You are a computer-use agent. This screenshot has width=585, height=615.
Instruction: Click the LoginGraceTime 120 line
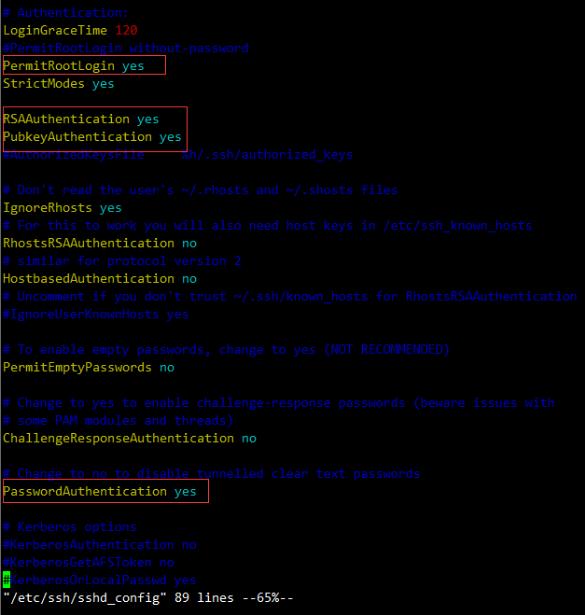pos(70,30)
